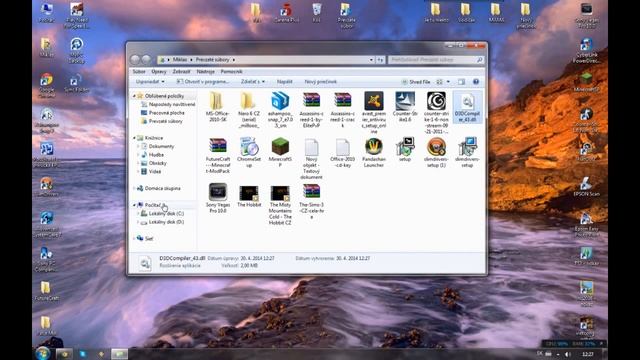The width and height of the screenshot is (640, 360).
Task: Open the Zobraziť menu
Action: [181, 71]
